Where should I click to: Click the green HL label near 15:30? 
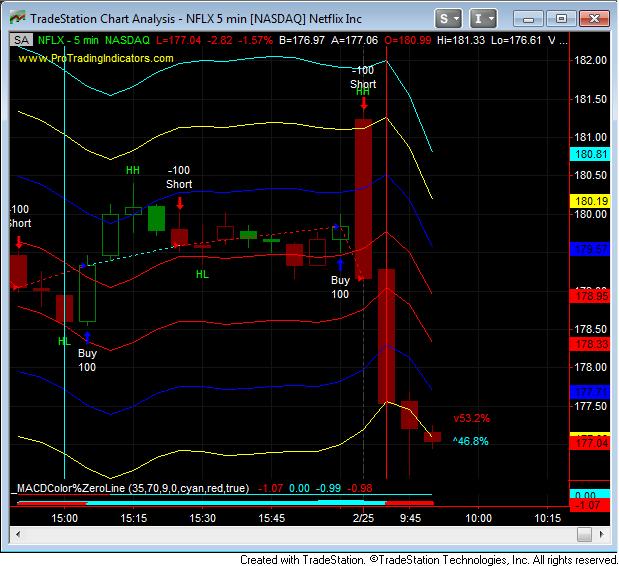click(202, 274)
